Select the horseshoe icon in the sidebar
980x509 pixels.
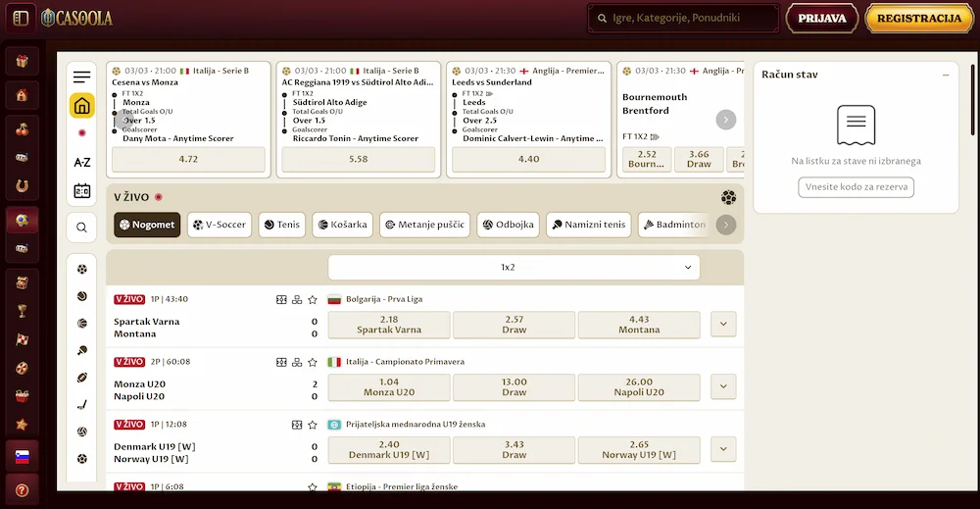click(x=22, y=185)
